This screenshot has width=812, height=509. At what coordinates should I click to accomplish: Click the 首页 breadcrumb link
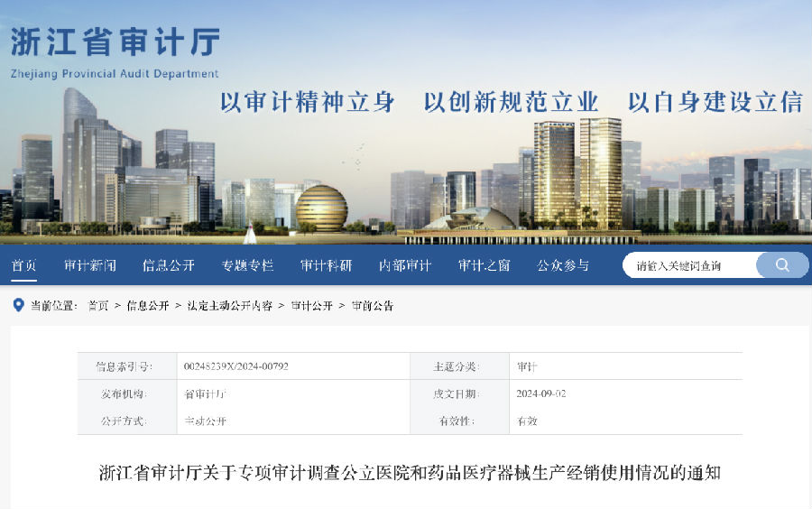[x=98, y=306]
